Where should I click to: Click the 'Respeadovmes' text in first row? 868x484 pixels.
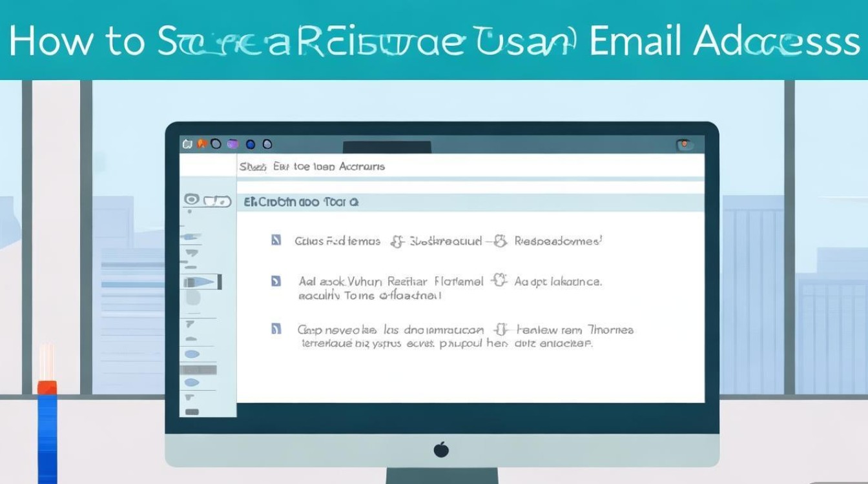coord(558,241)
